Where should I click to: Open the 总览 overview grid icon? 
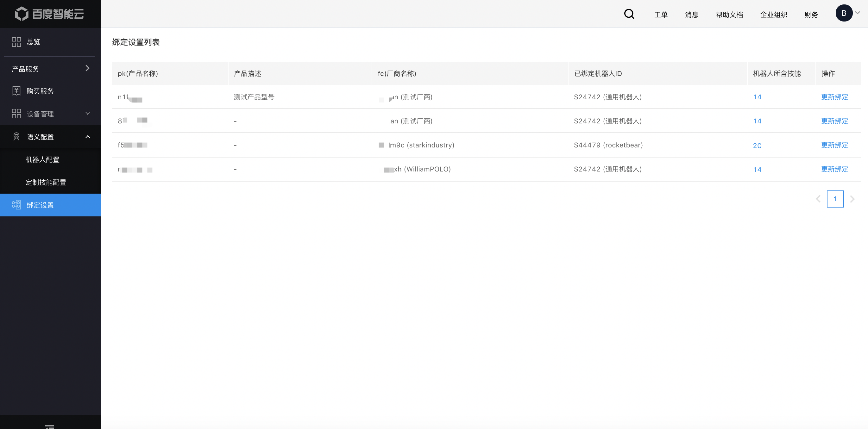click(16, 42)
